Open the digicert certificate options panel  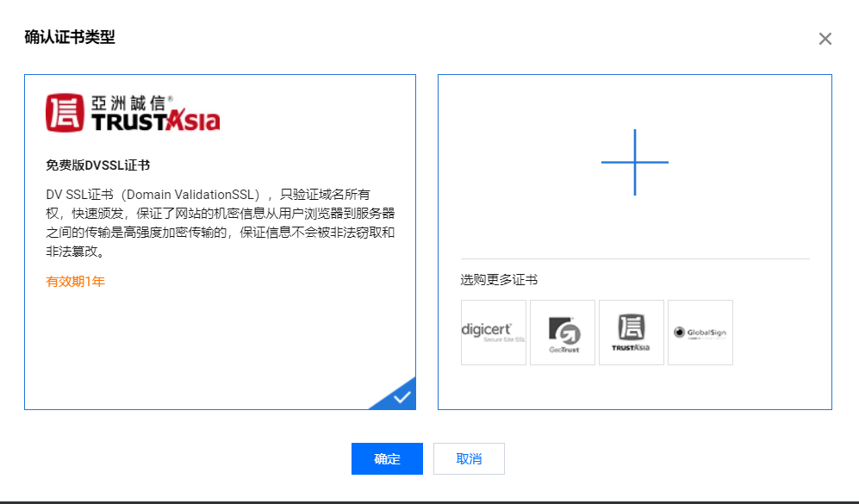pos(493,333)
